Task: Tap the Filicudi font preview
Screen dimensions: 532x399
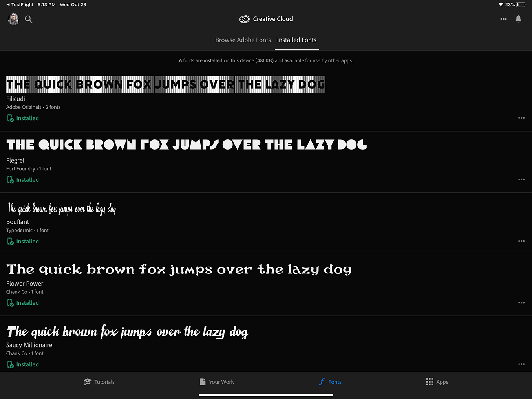Action: (166, 84)
